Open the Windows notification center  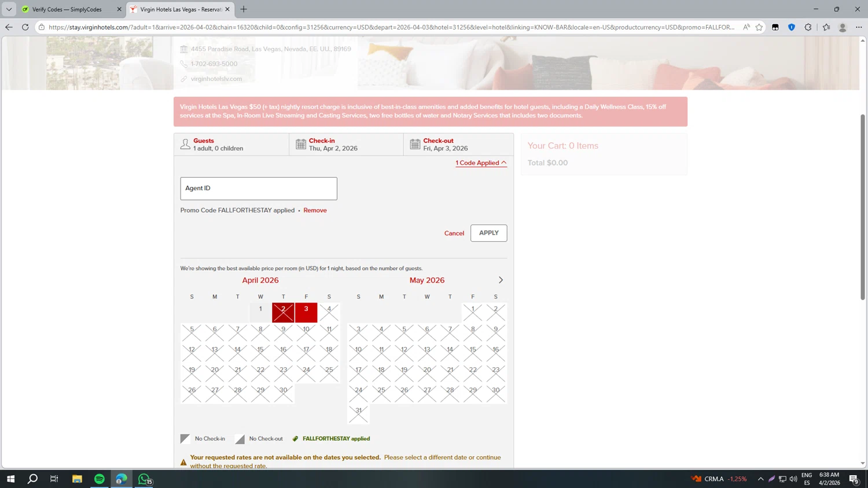pyautogui.click(x=854, y=479)
